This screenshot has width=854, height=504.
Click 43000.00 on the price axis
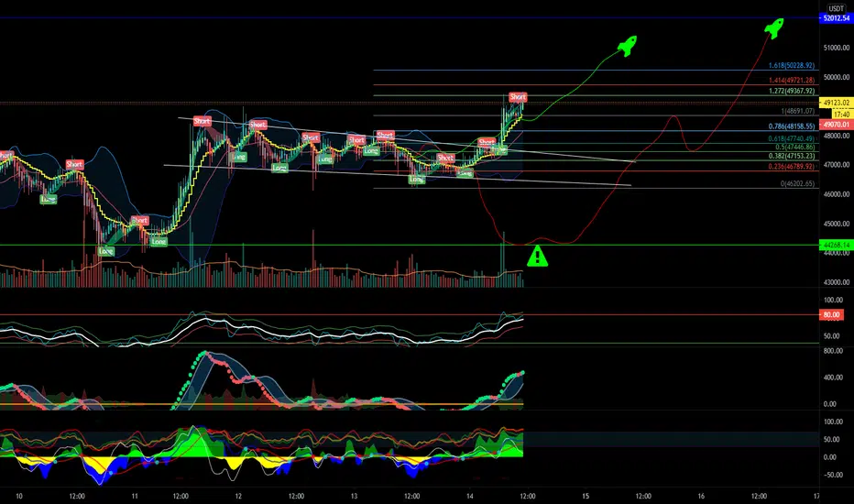836,282
